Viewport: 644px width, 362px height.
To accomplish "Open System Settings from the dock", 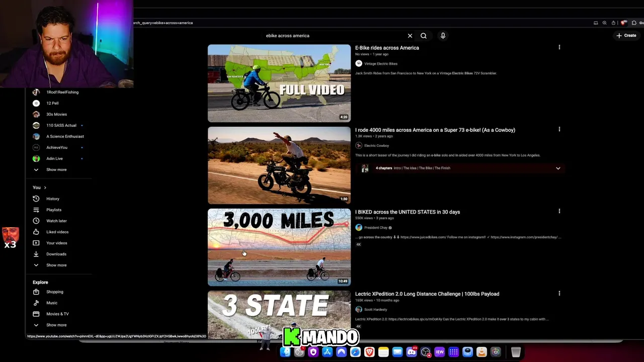I will [299, 352].
